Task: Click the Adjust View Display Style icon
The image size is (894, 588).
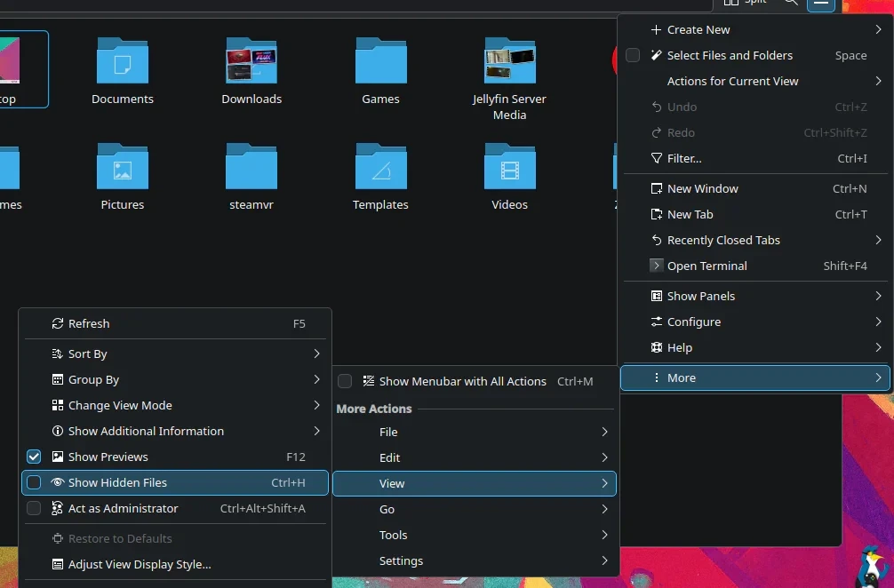Action: [58, 565]
